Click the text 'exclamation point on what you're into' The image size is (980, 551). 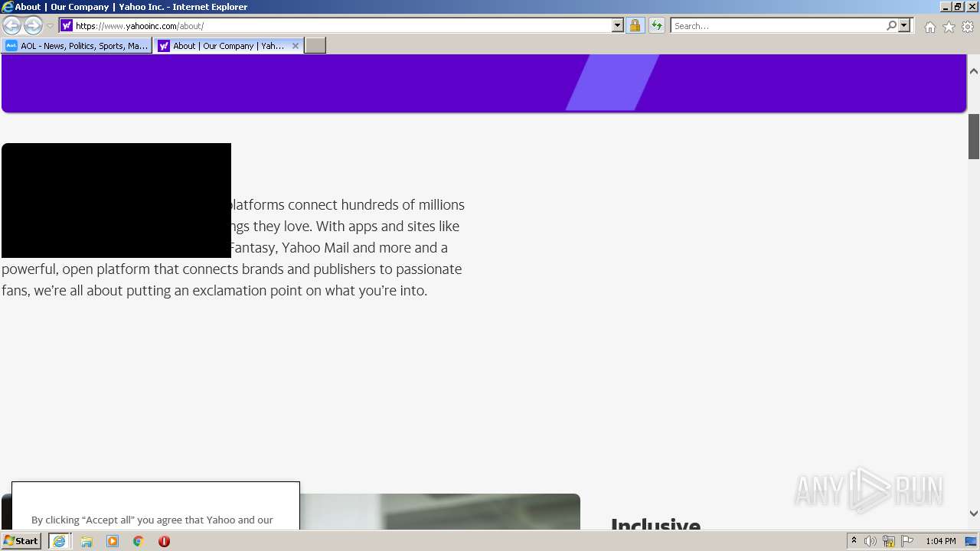coord(310,291)
